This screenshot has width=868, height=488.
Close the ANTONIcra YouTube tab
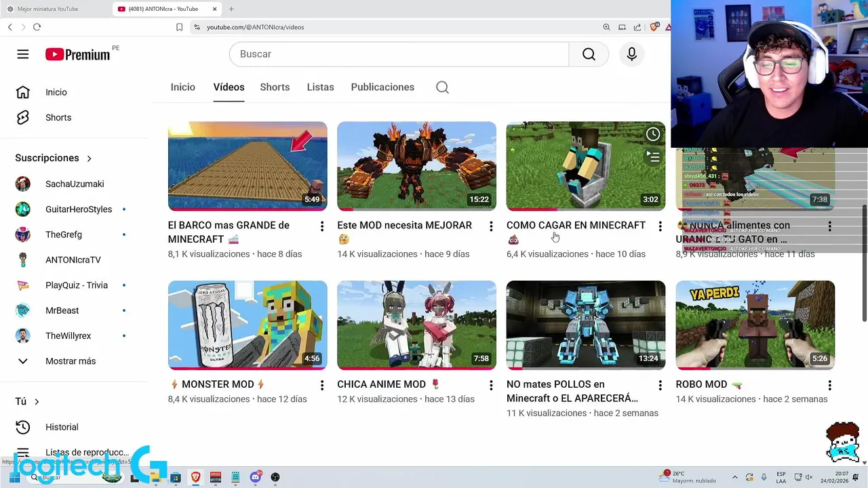point(215,9)
